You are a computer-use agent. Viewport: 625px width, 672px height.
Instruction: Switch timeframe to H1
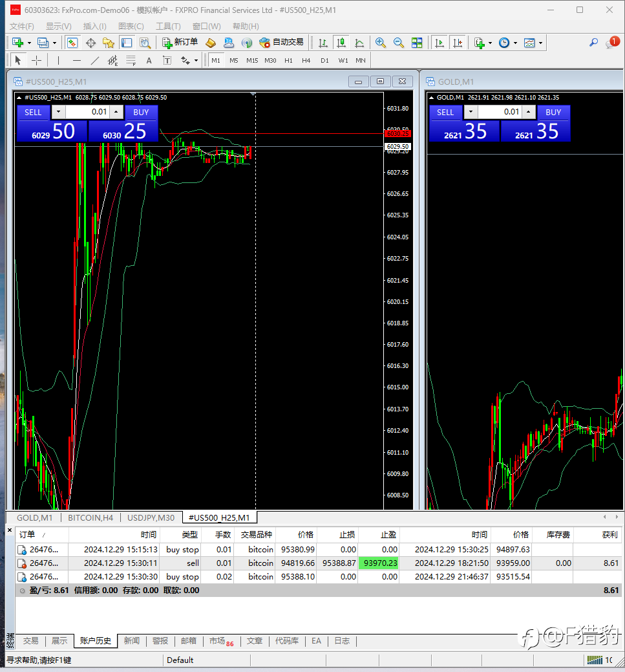pos(288,60)
